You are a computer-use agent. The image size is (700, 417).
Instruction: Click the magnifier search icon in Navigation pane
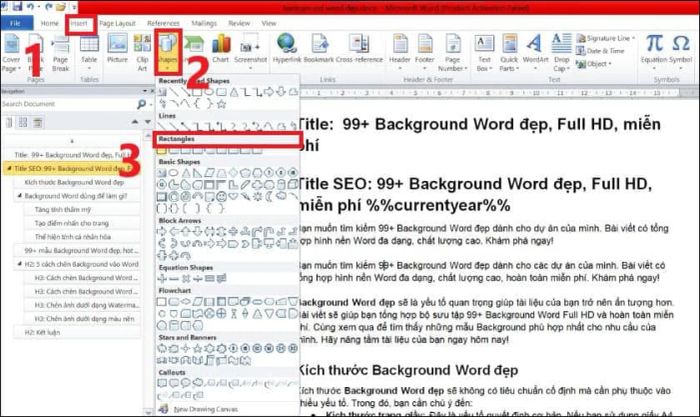click(x=141, y=104)
